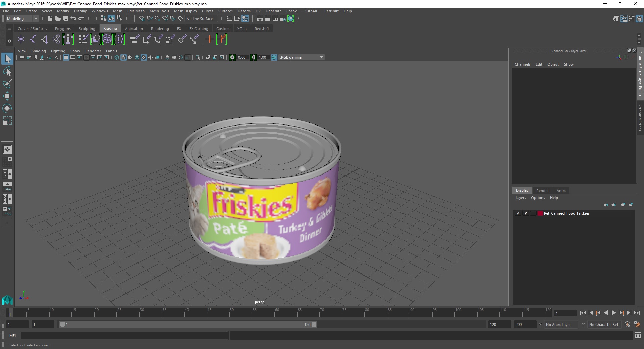Open the Render View clapperboard icon

point(260,19)
